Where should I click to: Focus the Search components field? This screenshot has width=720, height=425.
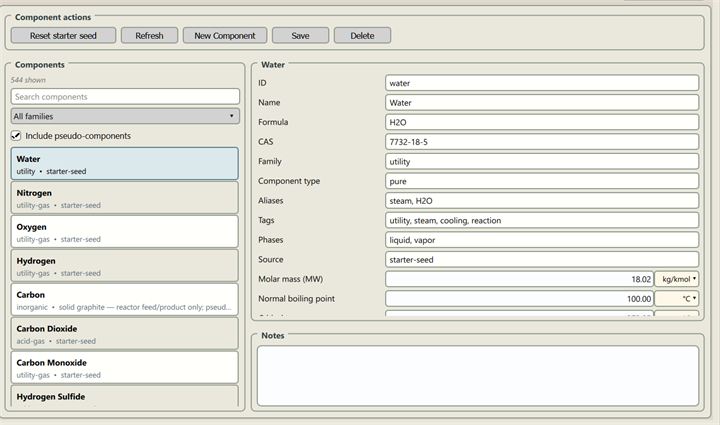coord(125,97)
